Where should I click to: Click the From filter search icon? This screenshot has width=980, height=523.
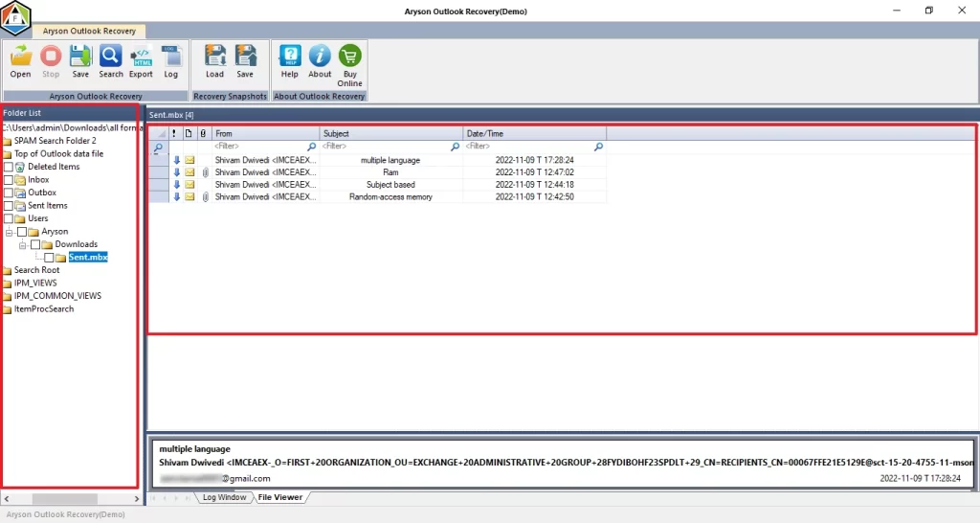coord(311,147)
